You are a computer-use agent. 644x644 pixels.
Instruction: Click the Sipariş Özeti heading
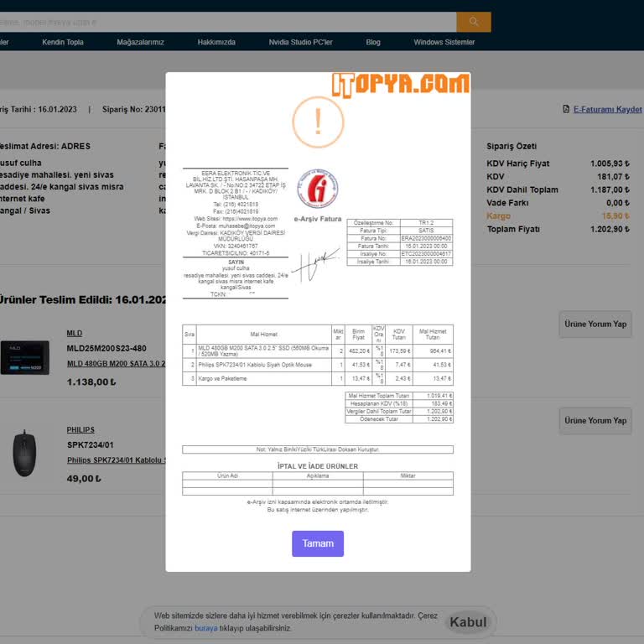click(512, 146)
